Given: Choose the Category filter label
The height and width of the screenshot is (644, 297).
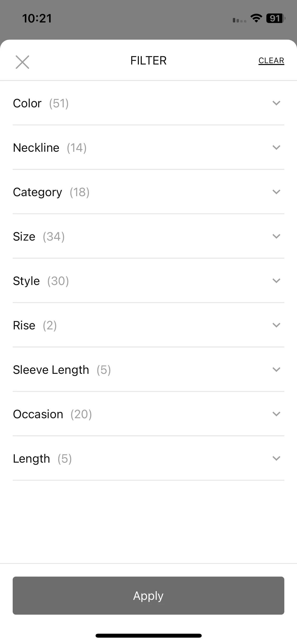Looking at the screenshot, I should 37,192.
